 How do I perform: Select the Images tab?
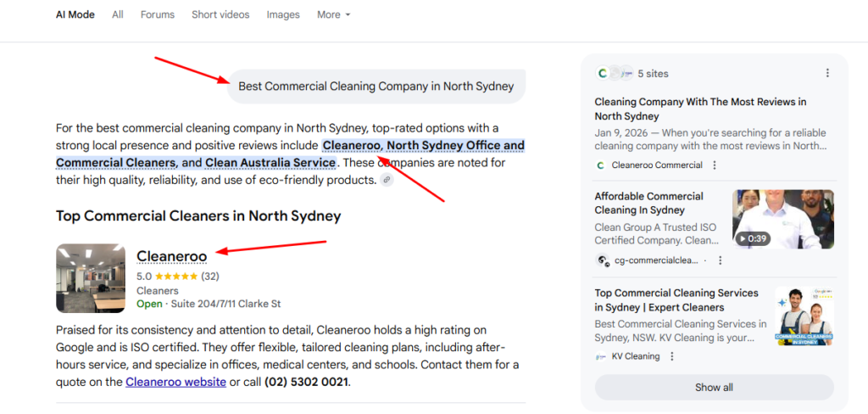pos(283,14)
